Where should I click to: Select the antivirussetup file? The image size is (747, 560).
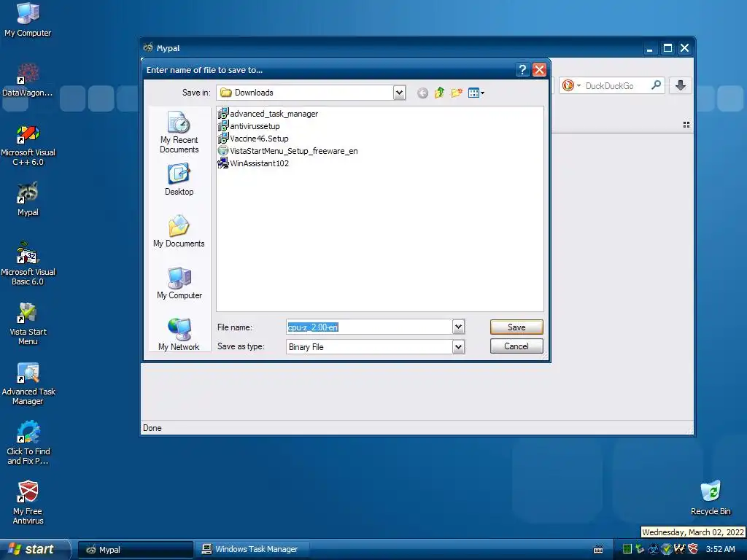pyautogui.click(x=249, y=125)
